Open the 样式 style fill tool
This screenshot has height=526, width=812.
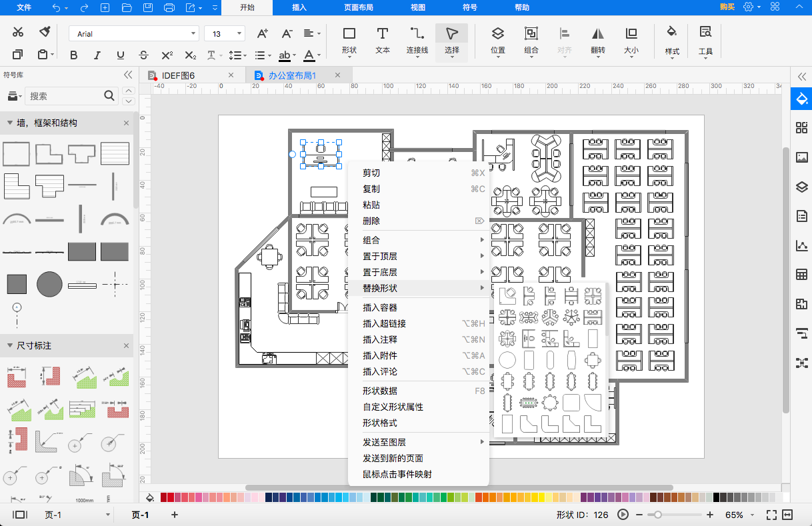pos(672,41)
